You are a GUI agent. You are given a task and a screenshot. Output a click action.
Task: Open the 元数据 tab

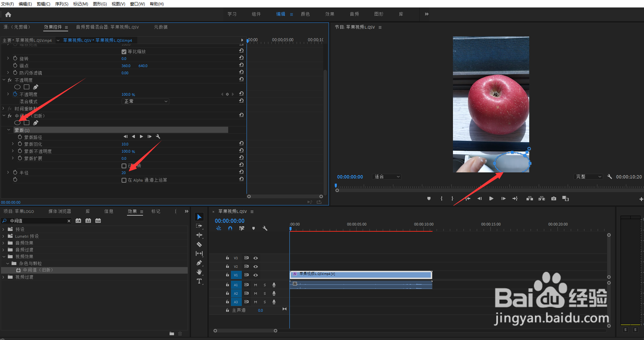click(x=160, y=27)
